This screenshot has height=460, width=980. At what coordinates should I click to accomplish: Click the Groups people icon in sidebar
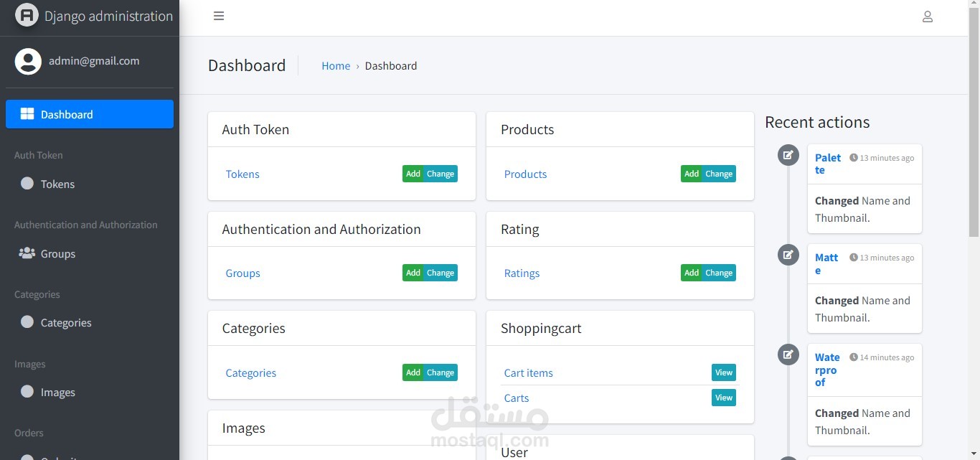(x=27, y=253)
